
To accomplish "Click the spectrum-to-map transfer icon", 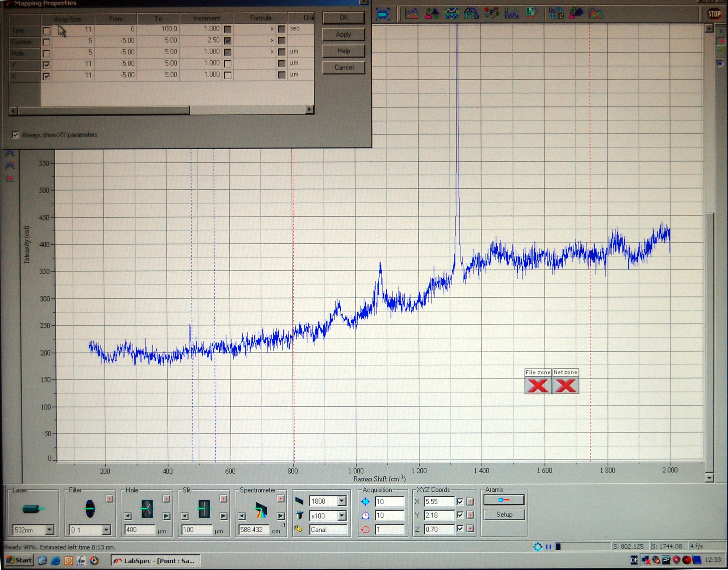I will click(556, 13).
